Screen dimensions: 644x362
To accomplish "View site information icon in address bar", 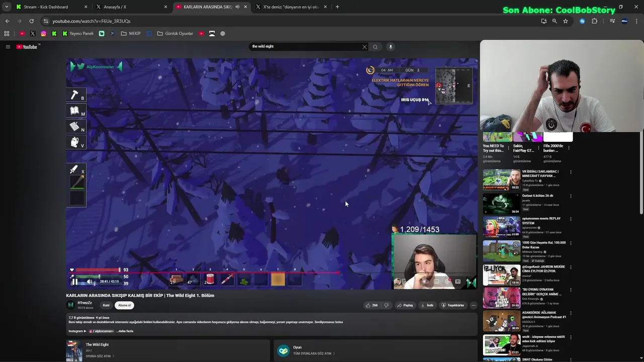I will pyautogui.click(x=46, y=21).
